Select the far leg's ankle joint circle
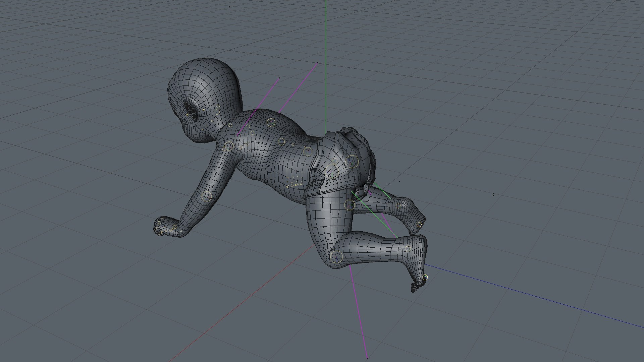Image resolution: width=644 pixels, height=362 pixels. pyautogui.click(x=398, y=206)
